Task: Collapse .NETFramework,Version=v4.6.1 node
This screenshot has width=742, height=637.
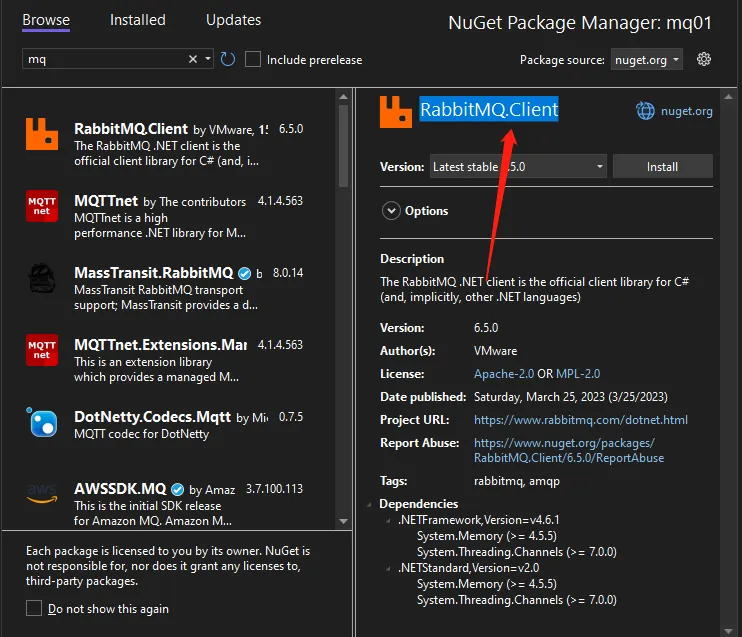Action: (x=389, y=521)
